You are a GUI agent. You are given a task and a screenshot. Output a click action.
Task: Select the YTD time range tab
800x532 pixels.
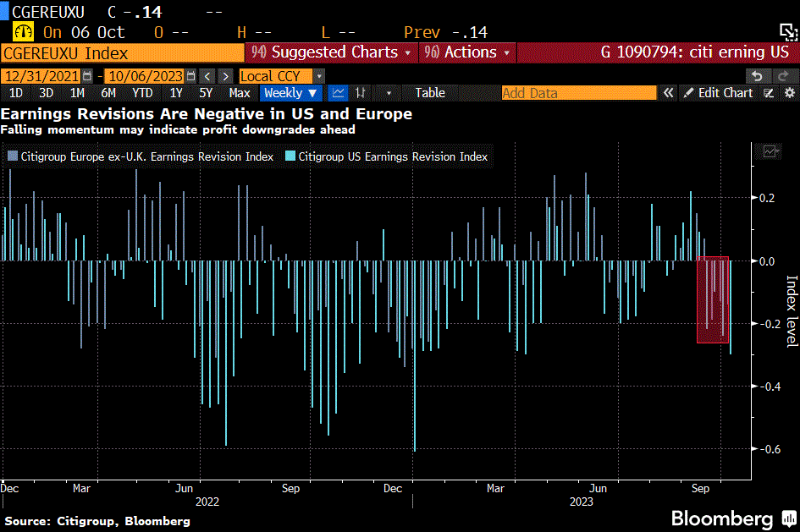(142, 93)
